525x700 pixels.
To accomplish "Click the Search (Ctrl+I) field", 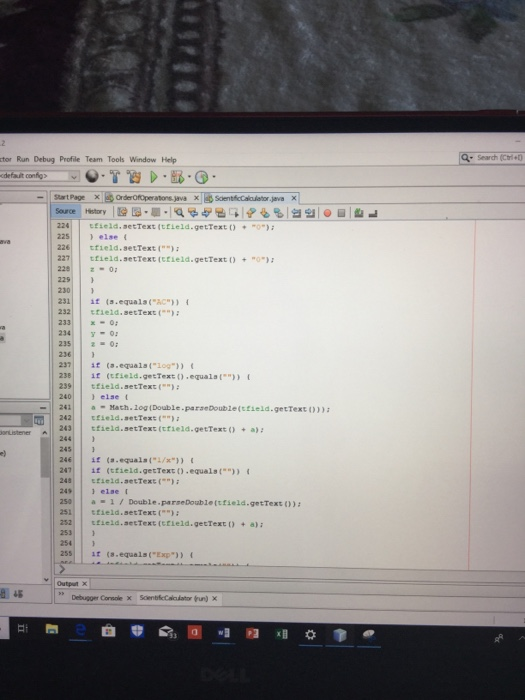I will click(492, 158).
